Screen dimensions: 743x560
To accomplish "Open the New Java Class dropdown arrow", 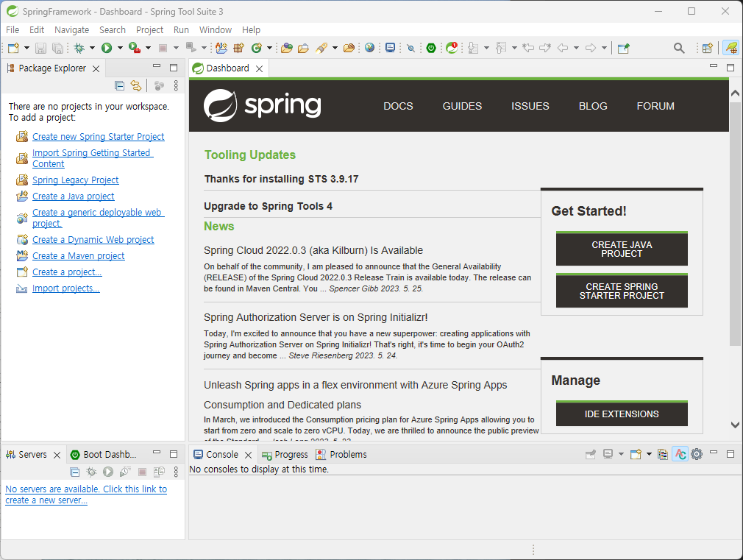I will tap(270, 48).
